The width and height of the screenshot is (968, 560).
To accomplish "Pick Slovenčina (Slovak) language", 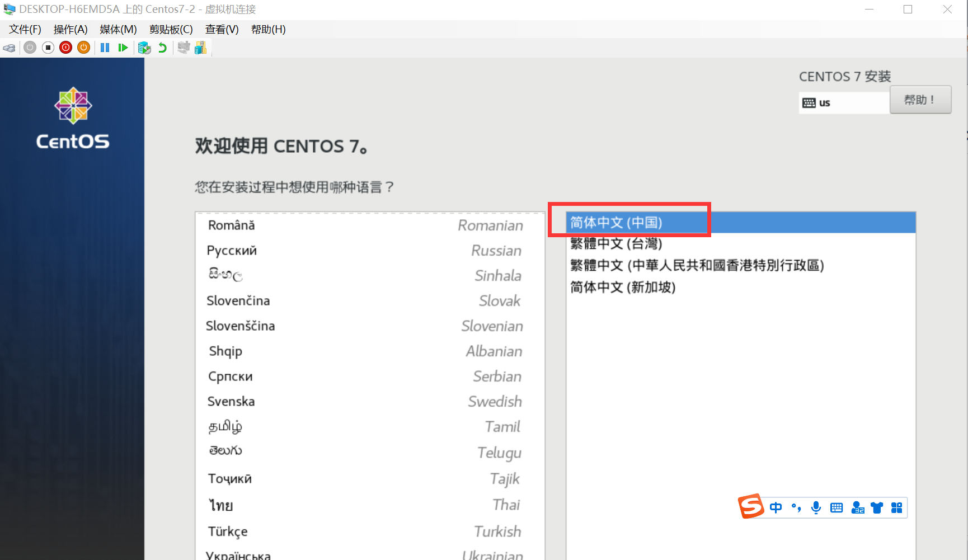I will pos(370,301).
